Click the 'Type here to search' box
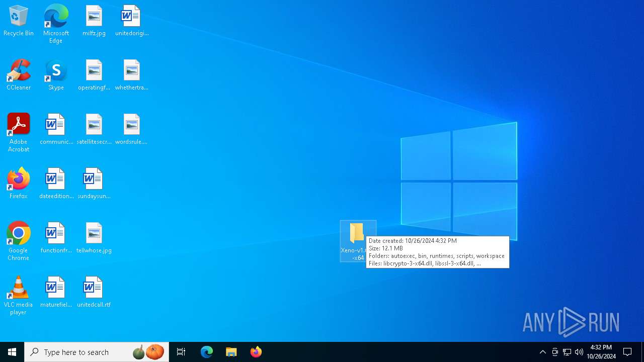This screenshot has height=362, width=644. click(x=97, y=352)
